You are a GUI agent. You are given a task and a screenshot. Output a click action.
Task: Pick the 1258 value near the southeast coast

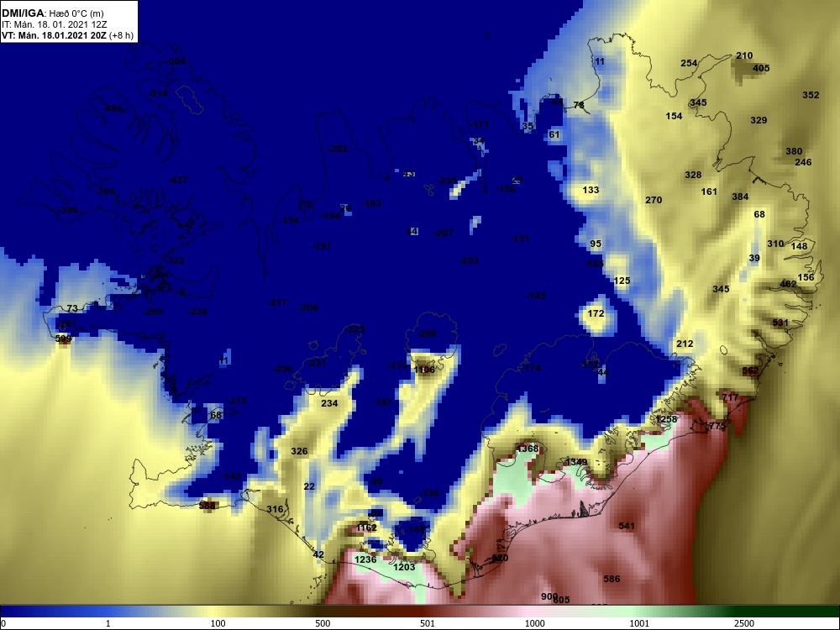click(x=666, y=419)
